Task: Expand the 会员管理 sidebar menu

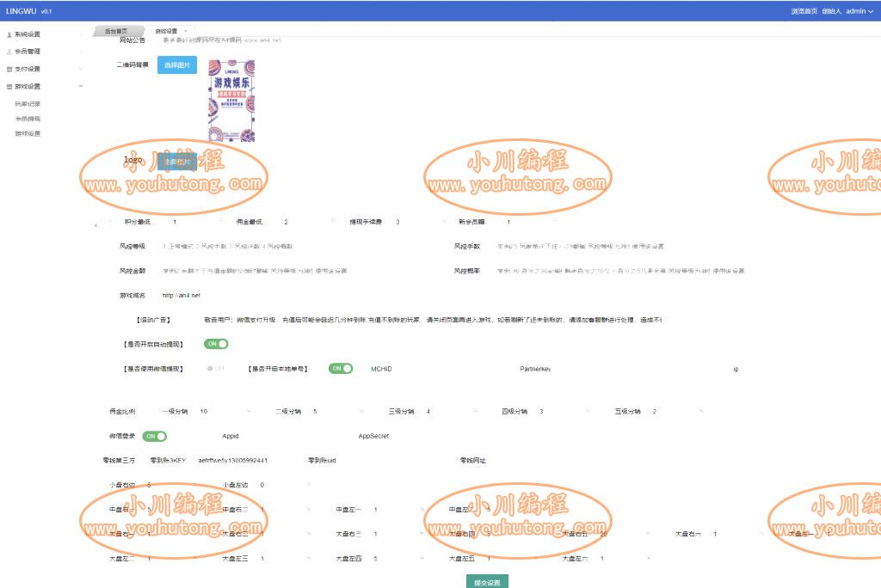Action: coord(81,52)
